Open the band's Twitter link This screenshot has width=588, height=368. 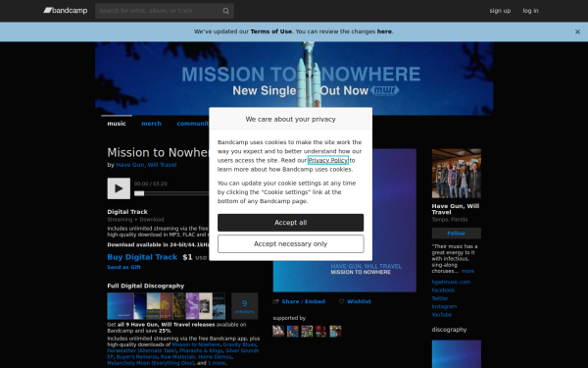click(x=440, y=298)
